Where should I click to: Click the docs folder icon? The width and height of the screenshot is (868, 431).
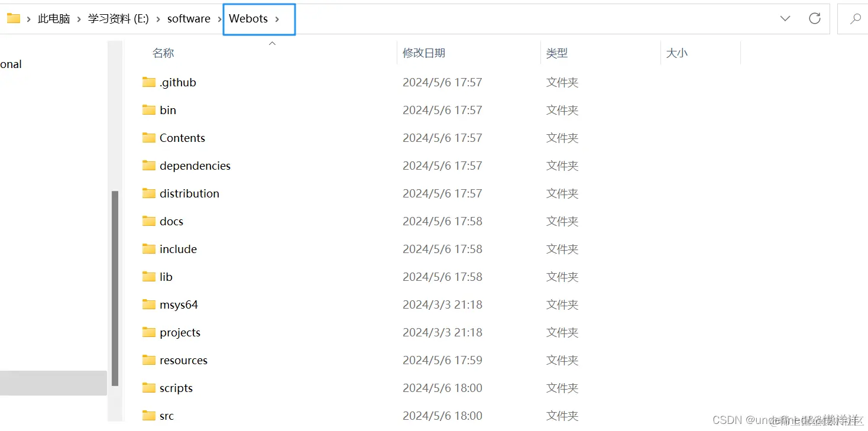tap(149, 221)
